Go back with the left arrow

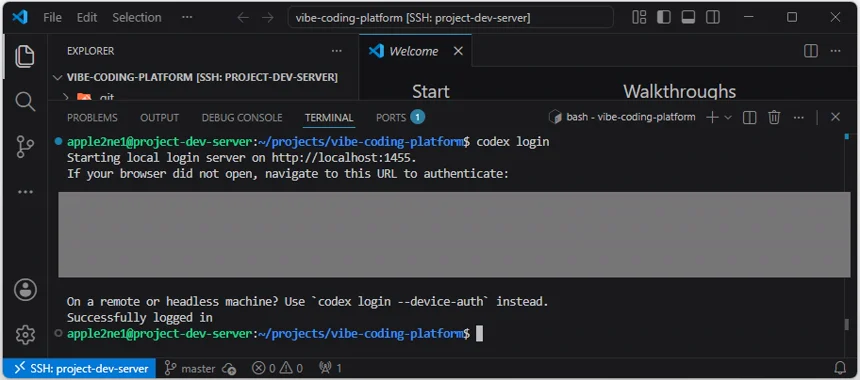pyautogui.click(x=243, y=18)
